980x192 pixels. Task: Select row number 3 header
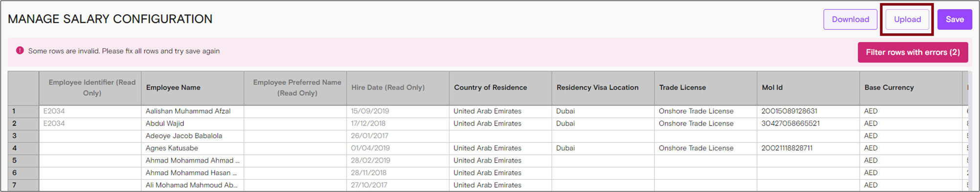(23, 136)
